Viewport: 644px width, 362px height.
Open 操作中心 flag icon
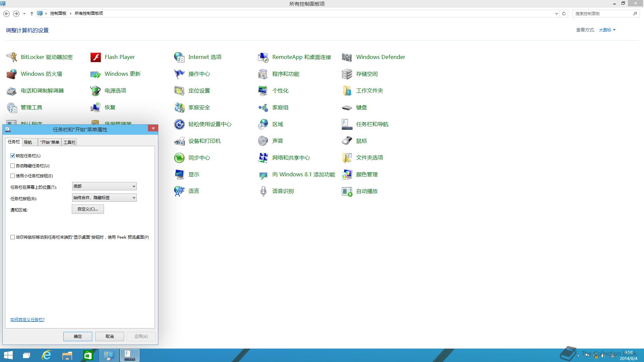pos(179,74)
